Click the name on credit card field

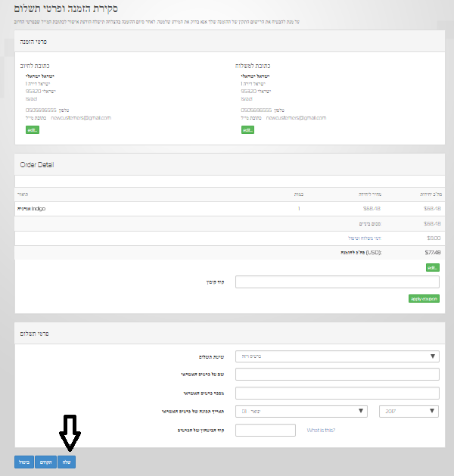click(x=337, y=375)
